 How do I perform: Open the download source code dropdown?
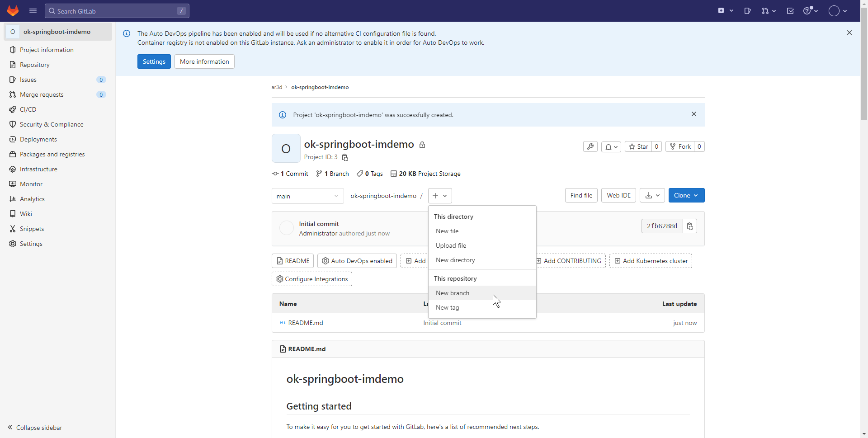[652, 195]
